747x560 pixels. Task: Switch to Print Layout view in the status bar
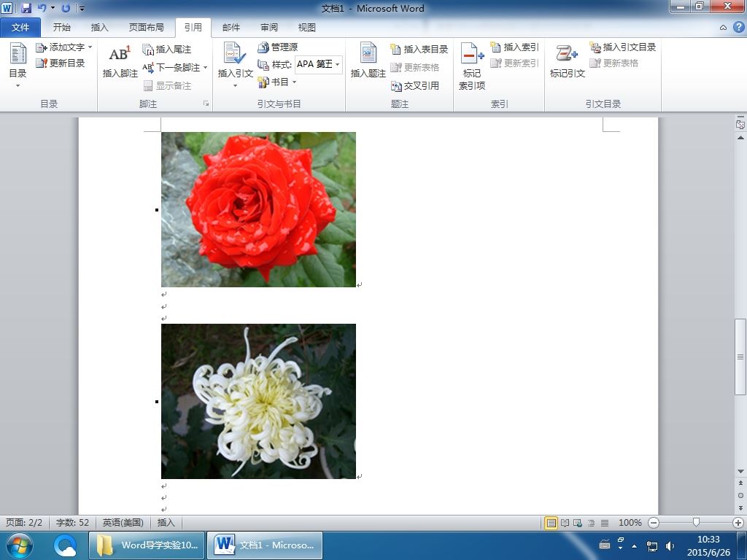tap(551, 523)
